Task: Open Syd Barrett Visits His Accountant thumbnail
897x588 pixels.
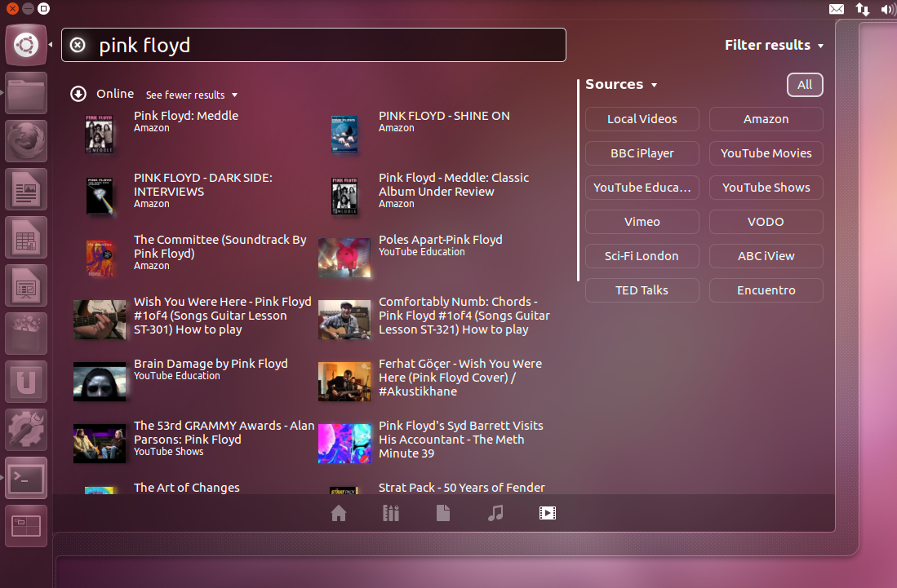Action: click(344, 444)
